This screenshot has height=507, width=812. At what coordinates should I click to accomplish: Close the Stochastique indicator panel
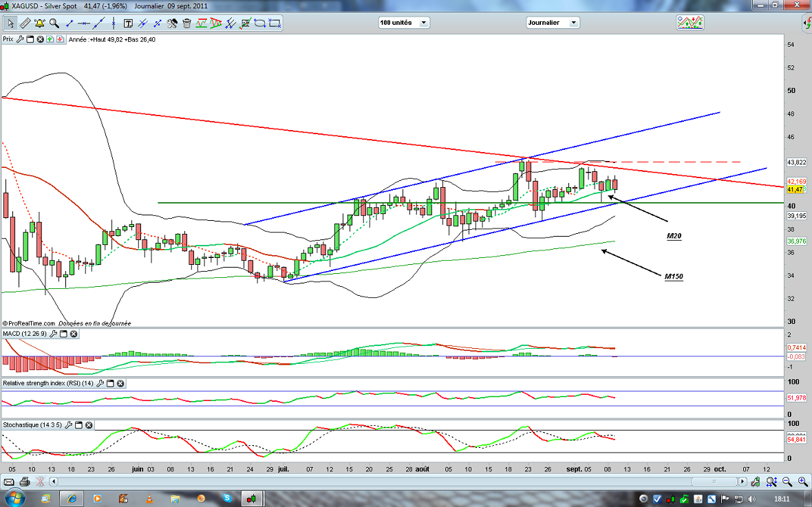(x=89, y=425)
